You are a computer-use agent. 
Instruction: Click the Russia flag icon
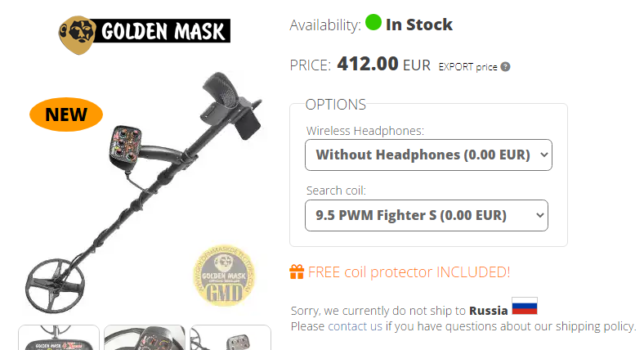(x=525, y=306)
